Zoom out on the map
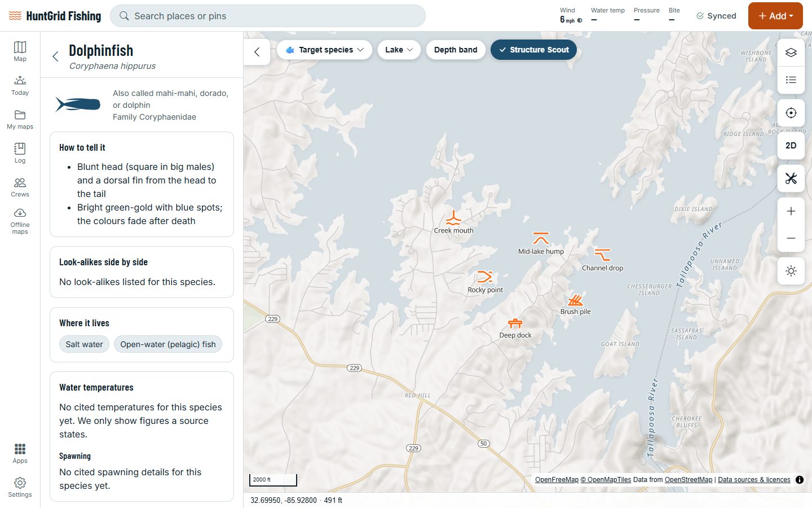The height and width of the screenshot is (508, 812). coord(791,238)
